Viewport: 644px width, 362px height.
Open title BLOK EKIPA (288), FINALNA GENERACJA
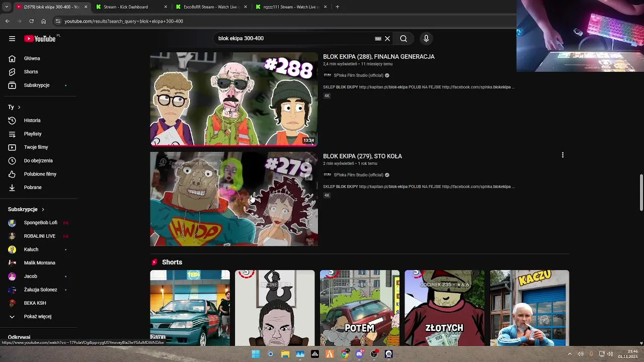[379, 57]
